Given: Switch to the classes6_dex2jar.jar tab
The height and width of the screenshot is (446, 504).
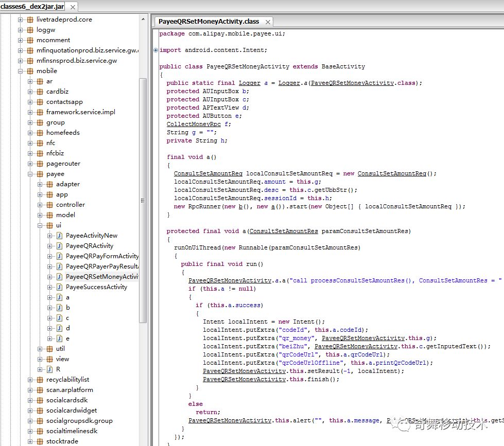Looking at the screenshot, I should coord(32,7).
